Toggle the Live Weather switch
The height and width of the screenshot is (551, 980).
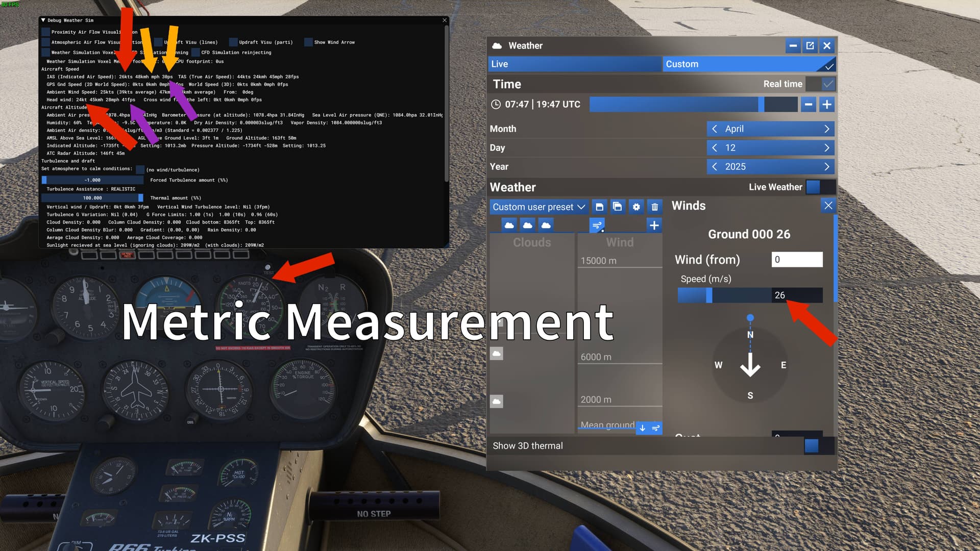[820, 187]
